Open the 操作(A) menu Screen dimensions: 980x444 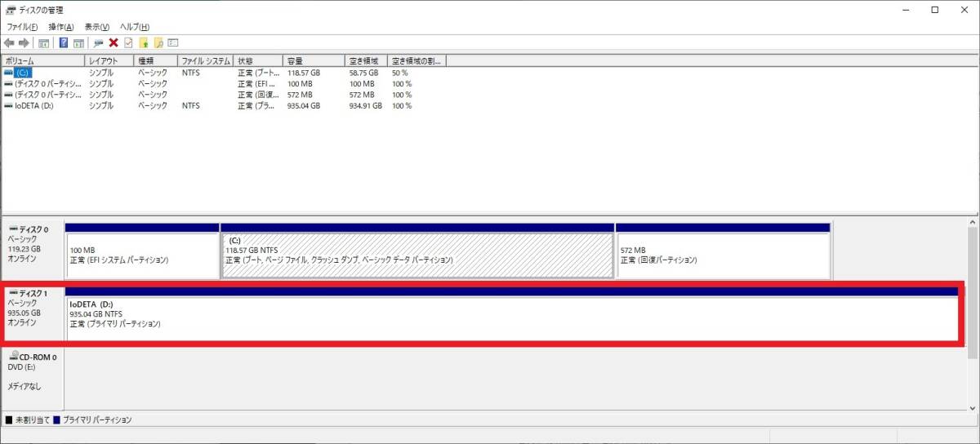[x=61, y=27]
